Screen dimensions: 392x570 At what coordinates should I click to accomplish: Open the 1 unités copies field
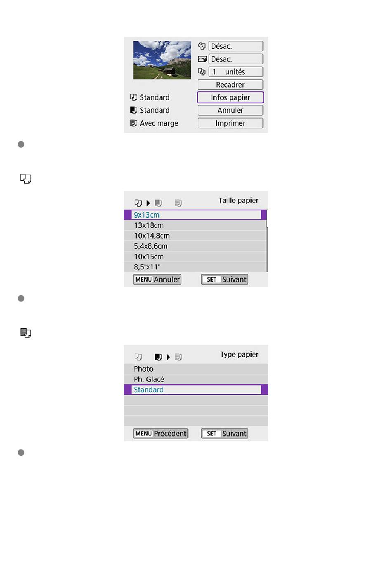click(x=236, y=72)
